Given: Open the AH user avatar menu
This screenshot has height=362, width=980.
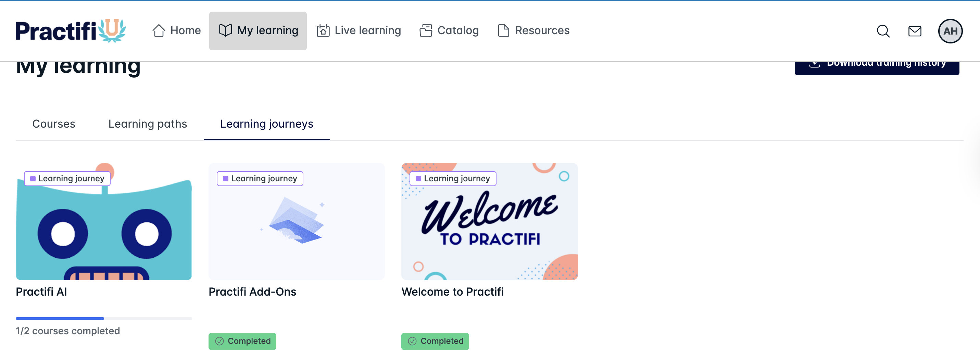Looking at the screenshot, I should pyautogui.click(x=950, y=31).
